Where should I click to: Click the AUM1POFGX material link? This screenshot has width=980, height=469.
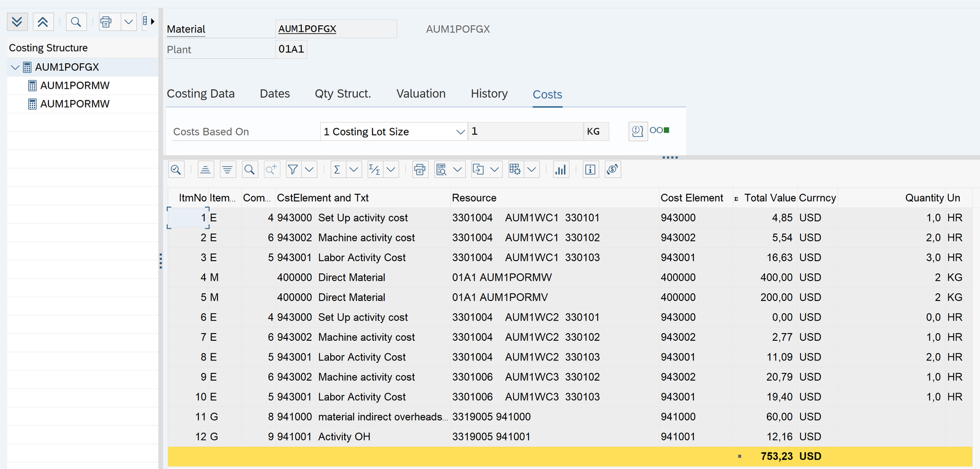point(307,29)
